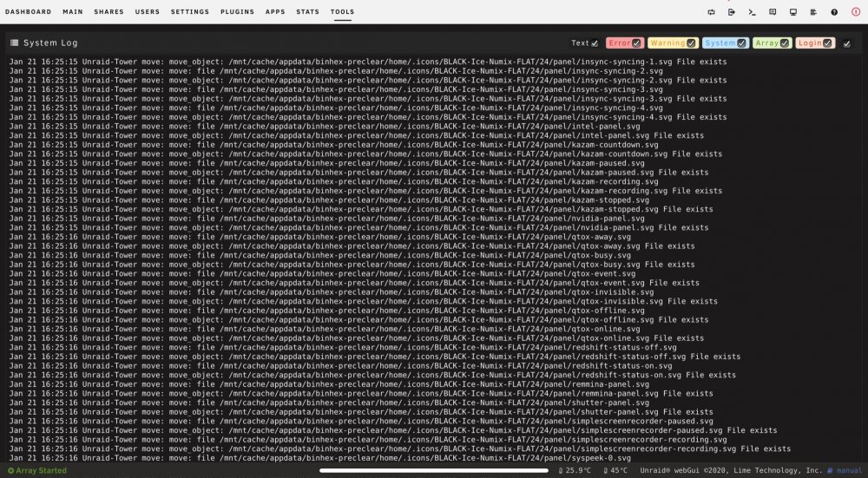Toggle the Text filter checkbox
The width and height of the screenshot is (868, 478).
tap(595, 43)
